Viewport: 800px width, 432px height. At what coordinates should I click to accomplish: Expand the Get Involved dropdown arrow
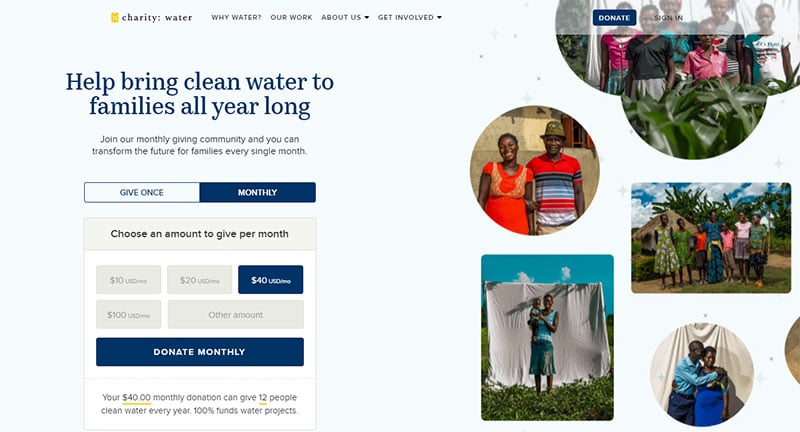point(439,17)
